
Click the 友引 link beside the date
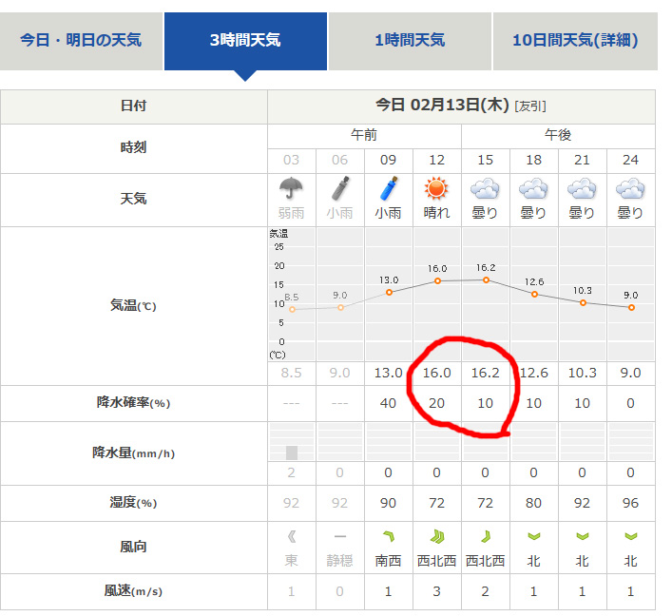(x=530, y=106)
